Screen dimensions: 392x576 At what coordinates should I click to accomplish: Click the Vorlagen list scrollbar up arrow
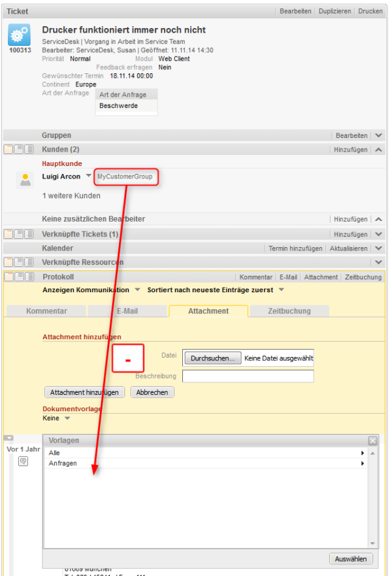pos(372,453)
